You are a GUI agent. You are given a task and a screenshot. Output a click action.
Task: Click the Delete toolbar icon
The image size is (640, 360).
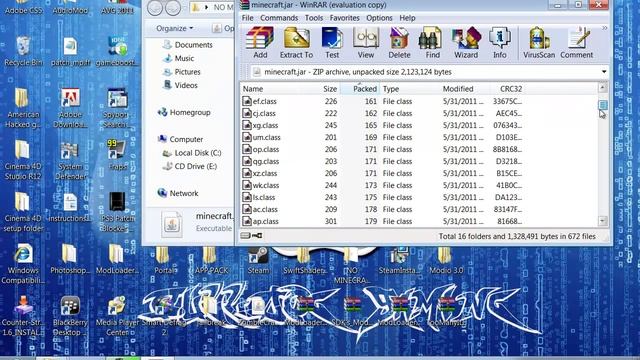[399, 43]
